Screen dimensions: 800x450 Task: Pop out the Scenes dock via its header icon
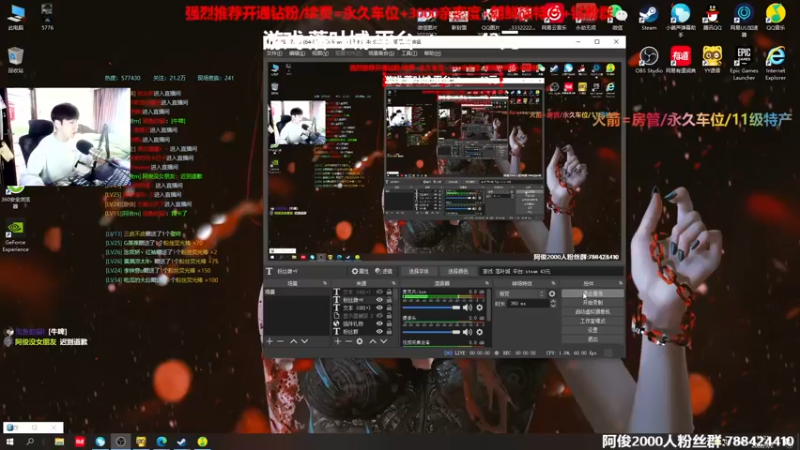pos(325,283)
